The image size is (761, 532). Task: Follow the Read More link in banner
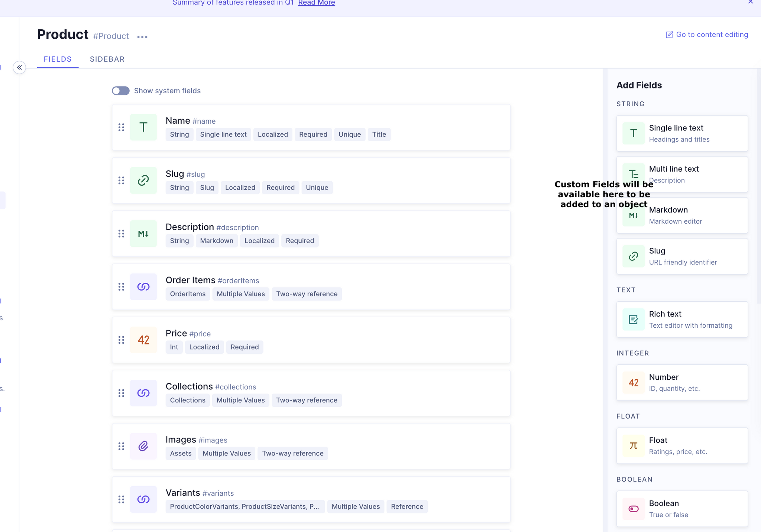click(x=317, y=3)
